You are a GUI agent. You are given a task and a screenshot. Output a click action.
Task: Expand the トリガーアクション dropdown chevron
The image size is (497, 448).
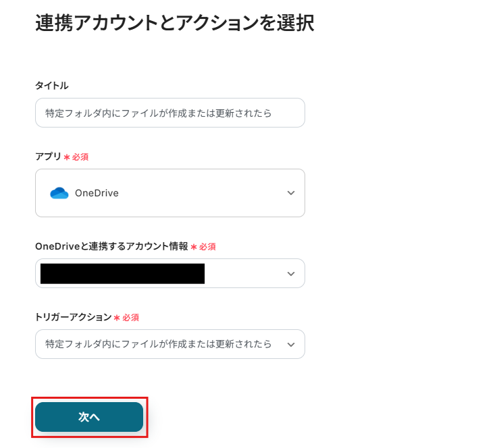291,344
